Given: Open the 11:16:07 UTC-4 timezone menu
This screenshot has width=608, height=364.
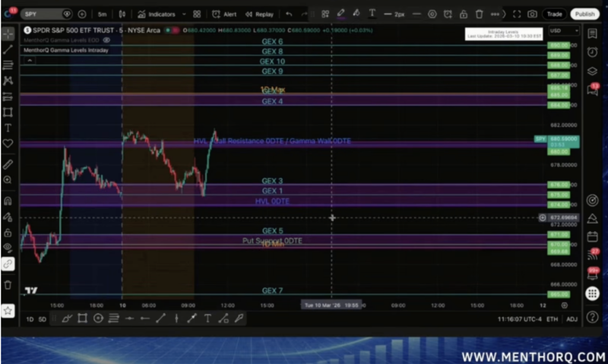Looking at the screenshot, I should (x=520, y=319).
